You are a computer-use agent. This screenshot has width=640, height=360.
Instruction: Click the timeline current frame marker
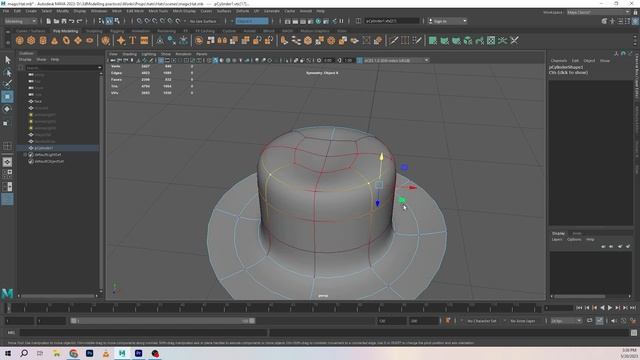coord(8,308)
